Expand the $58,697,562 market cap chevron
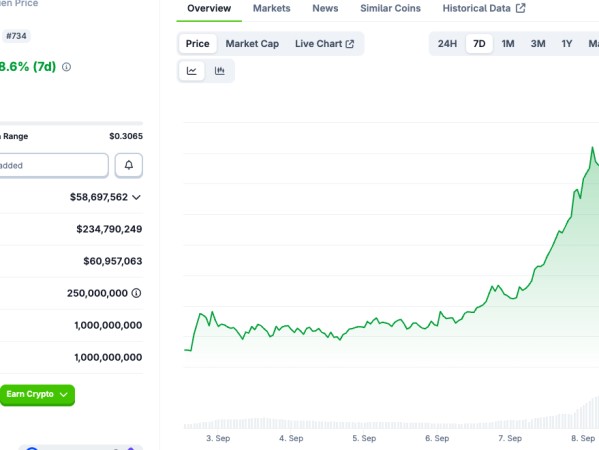This screenshot has width=599, height=450. (x=136, y=197)
